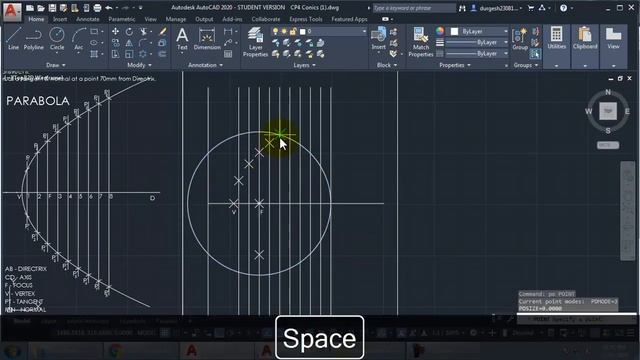Expand the Properties panel title
This screenshot has width=640, height=360.
point(455,65)
